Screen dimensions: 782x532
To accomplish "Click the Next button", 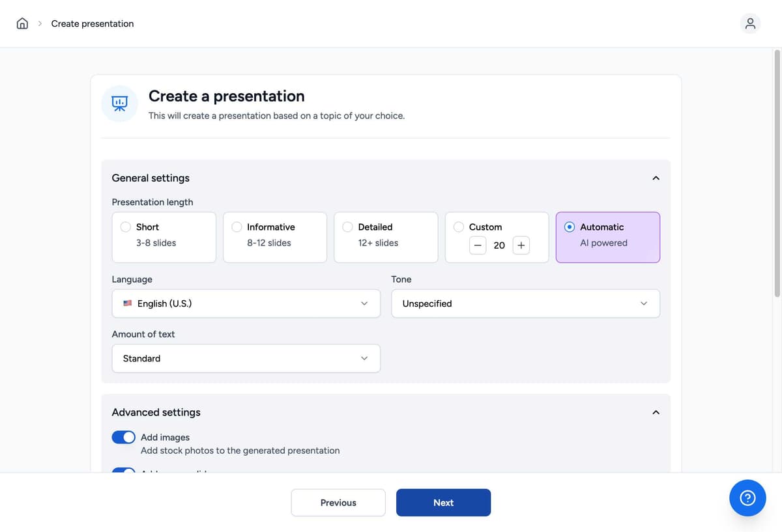I will pyautogui.click(x=443, y=503).
